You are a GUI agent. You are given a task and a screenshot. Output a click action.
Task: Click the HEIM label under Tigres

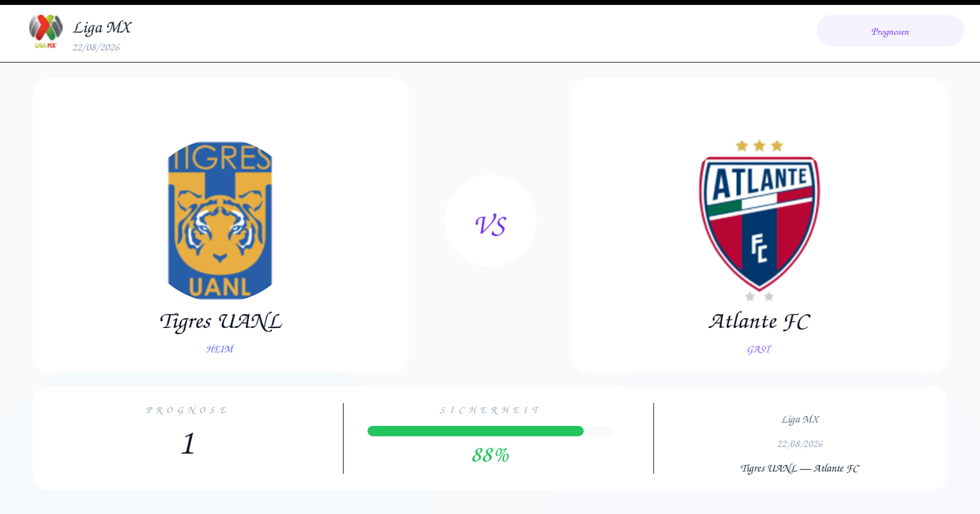click(x=220, y=349)
